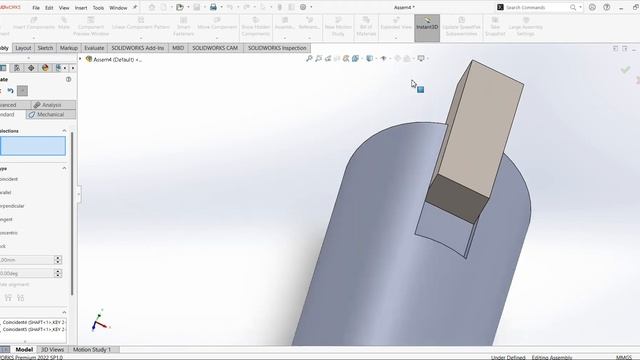
Task: Click Take Snapshot
Action: pyautogui.click(x=495, y=27)
